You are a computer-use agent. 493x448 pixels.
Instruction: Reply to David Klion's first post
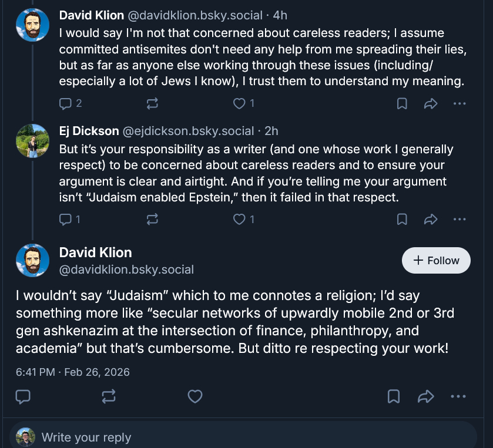[x=65, y=104]
